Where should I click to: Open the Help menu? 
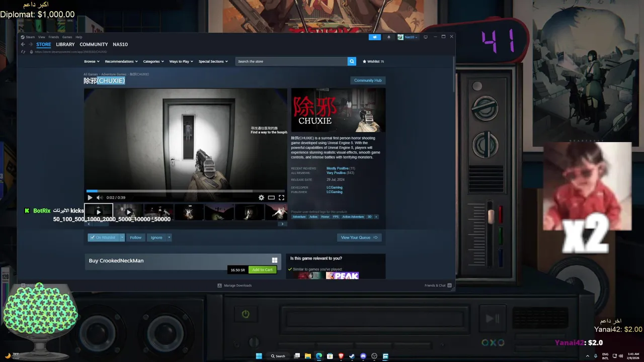[x=79, y=37]
